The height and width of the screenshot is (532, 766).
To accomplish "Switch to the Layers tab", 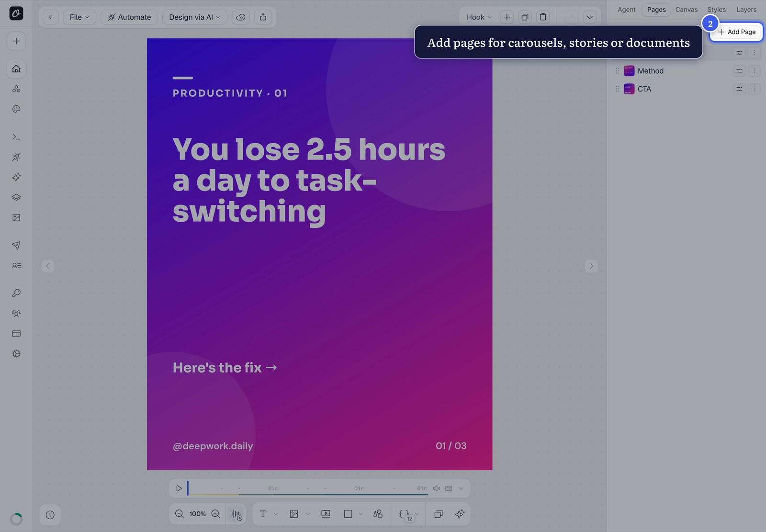I will [x=746, y=10].
